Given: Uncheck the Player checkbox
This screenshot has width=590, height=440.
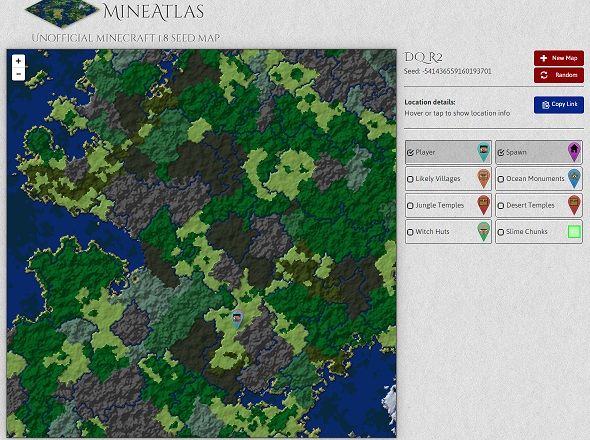Looking at the screenshot, I should (x=411, y=152).
